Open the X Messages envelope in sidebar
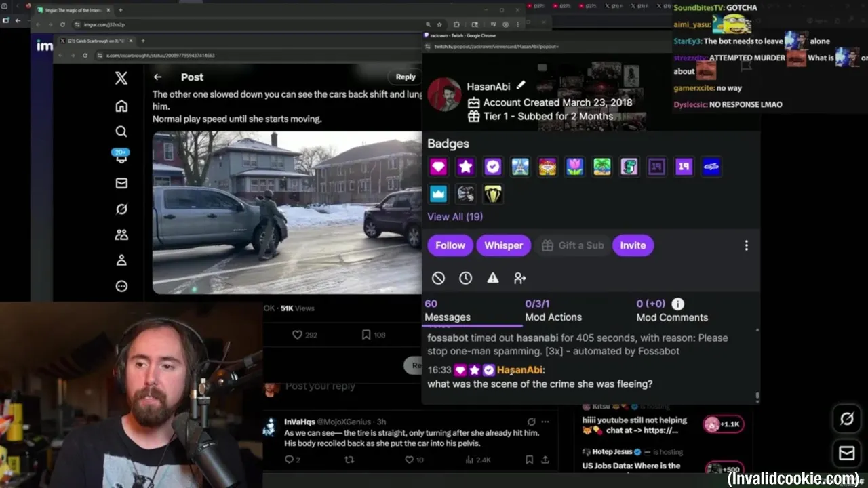 (121, 183)
